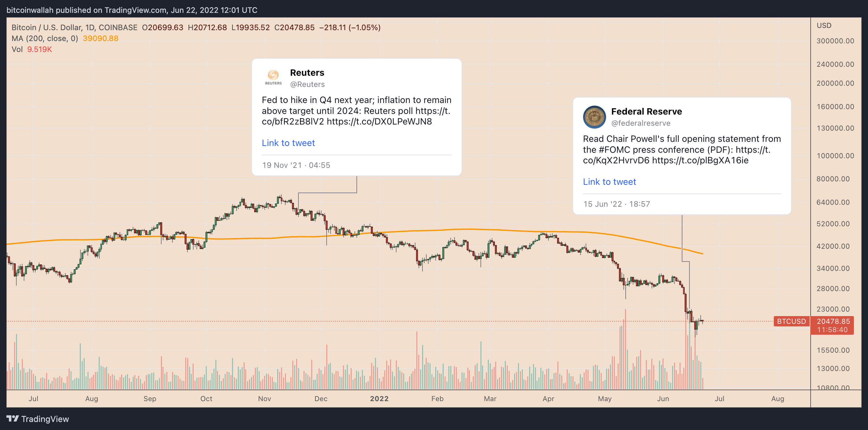The image size is (868, 430).
Task: Select the MA (200, close, 0) legend
Action: 45,39
